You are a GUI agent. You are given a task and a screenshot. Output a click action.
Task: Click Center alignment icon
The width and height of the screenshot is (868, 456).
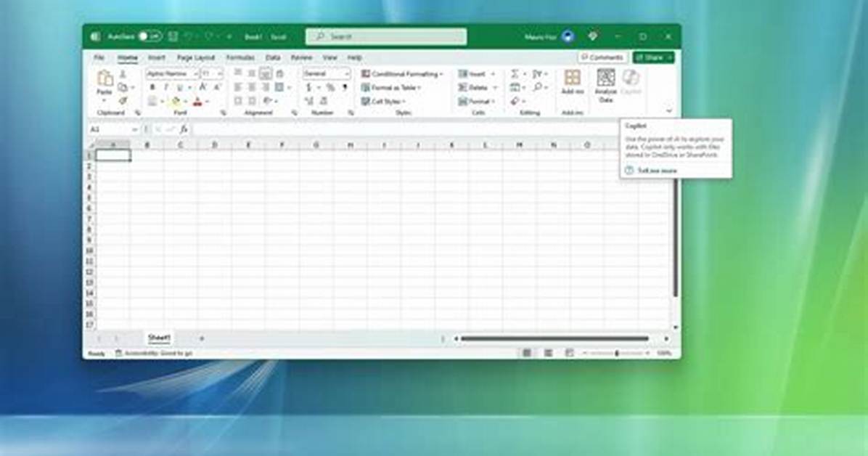click(x=252, y=88)
